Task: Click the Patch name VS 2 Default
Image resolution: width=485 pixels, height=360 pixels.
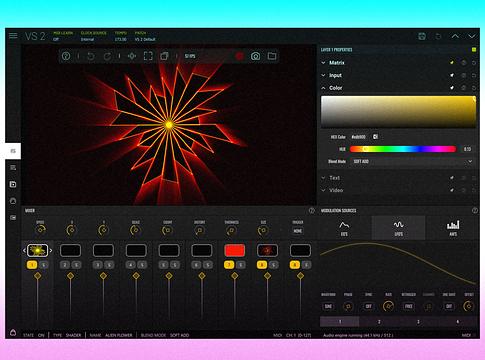Action: pos(145,39)
